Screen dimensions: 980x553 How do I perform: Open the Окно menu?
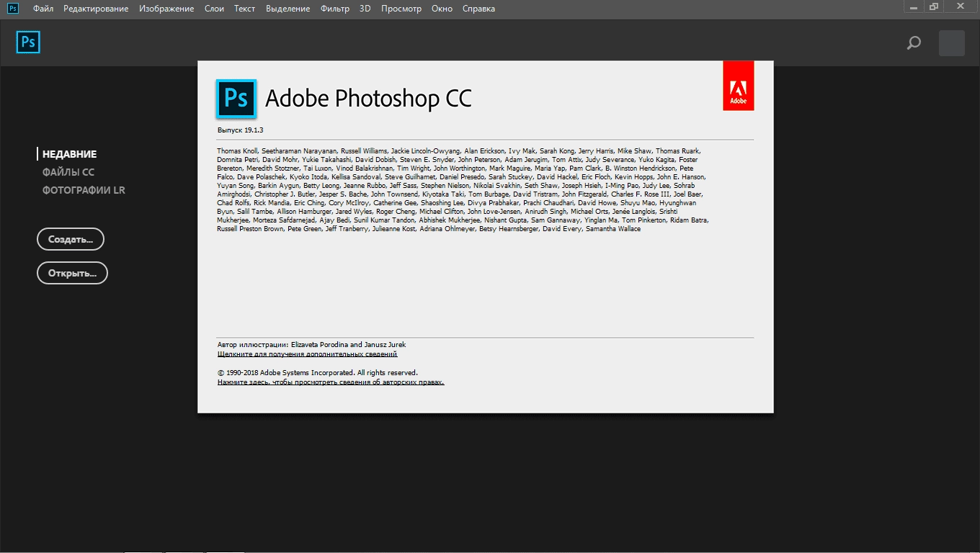pyautogui.click(x=442, y=9)
